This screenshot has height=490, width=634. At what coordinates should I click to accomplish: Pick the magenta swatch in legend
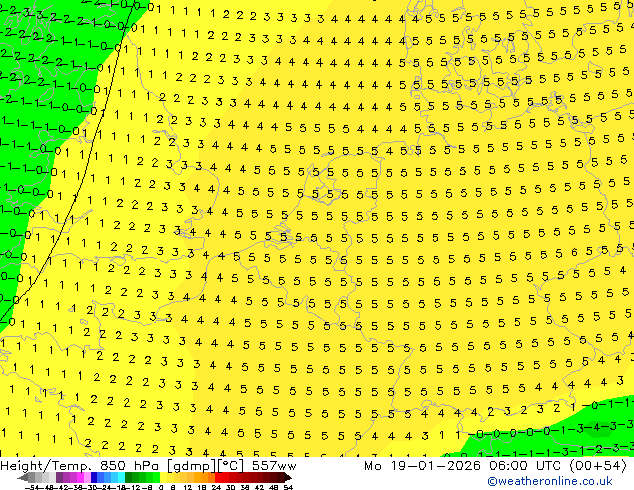[x=80, y=478]
